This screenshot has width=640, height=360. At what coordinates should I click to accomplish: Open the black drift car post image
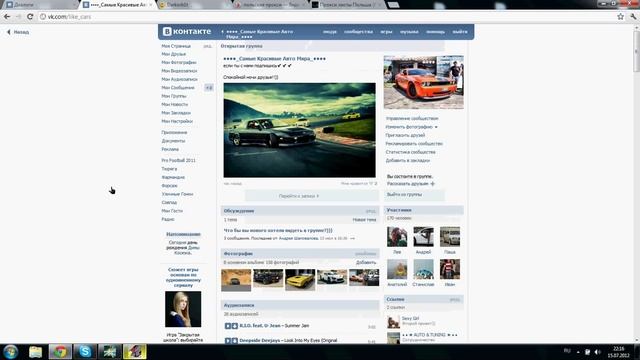(x=299, y=130)
